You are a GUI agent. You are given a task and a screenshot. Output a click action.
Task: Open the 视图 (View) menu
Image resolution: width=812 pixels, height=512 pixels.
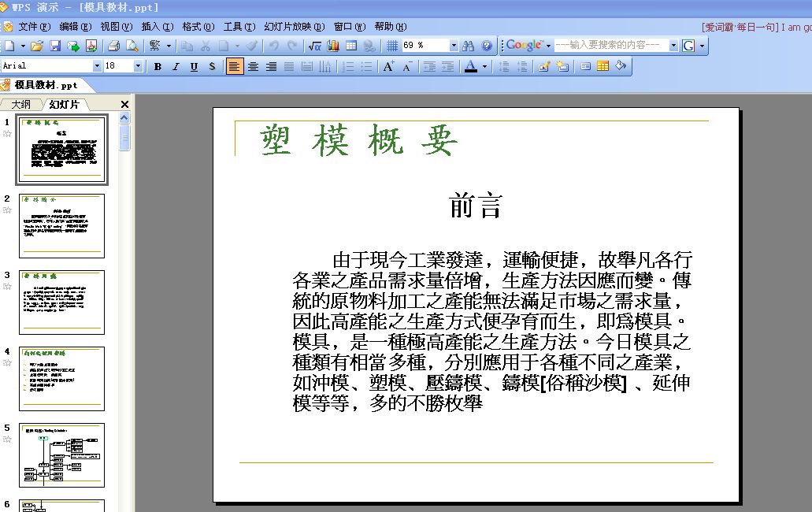click(x=116, y=27)
